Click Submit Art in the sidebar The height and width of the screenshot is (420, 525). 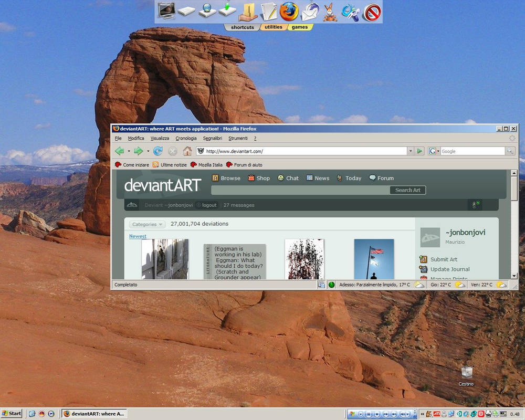438,259
